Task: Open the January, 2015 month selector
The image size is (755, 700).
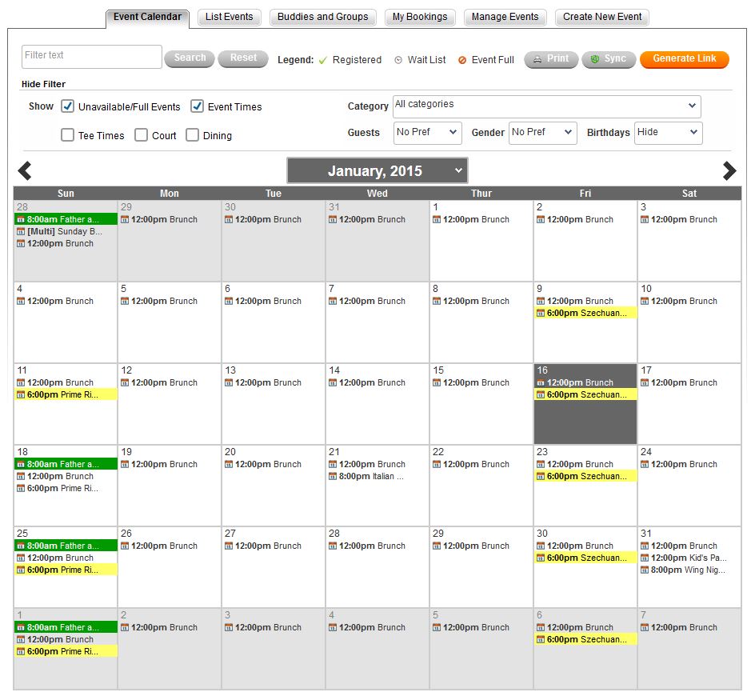Action: click(x=377, y=170)
